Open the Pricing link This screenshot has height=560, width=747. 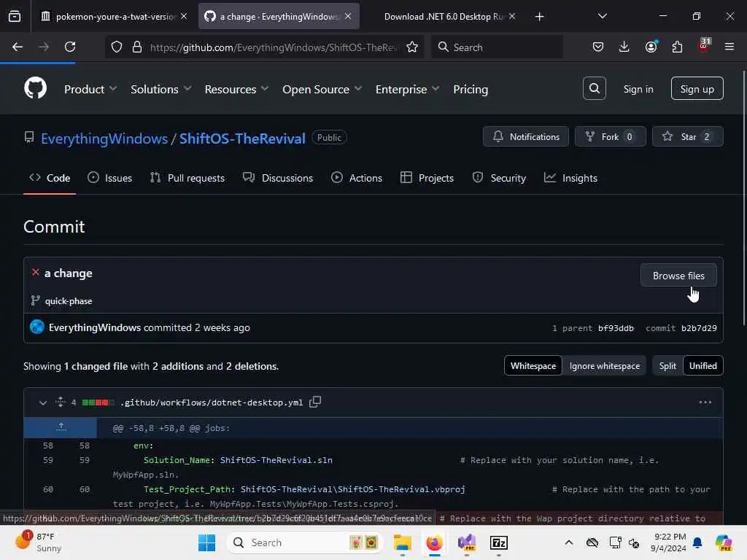471,89
